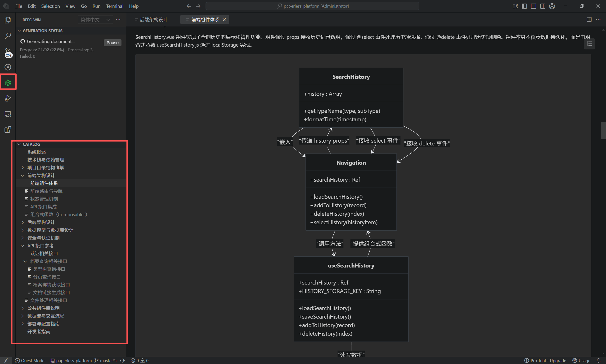The width and height of the screenshot is (606, 364).
Task: Open editor More Actions ellipsis
Action: 598,20
